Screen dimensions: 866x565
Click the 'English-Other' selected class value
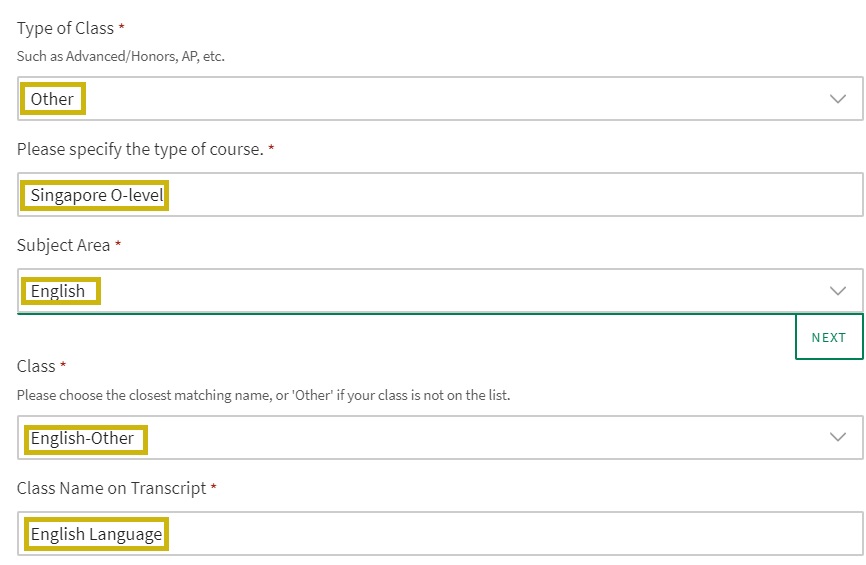[82, 438]
